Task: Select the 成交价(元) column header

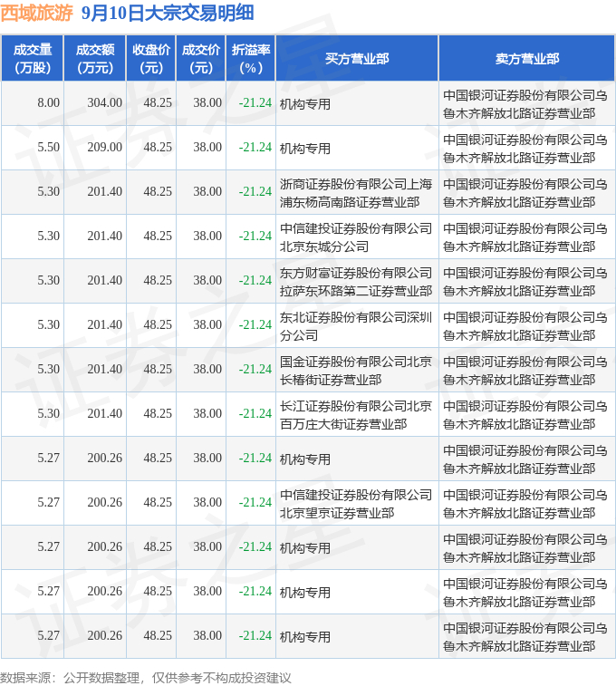Action: (201, 59)
